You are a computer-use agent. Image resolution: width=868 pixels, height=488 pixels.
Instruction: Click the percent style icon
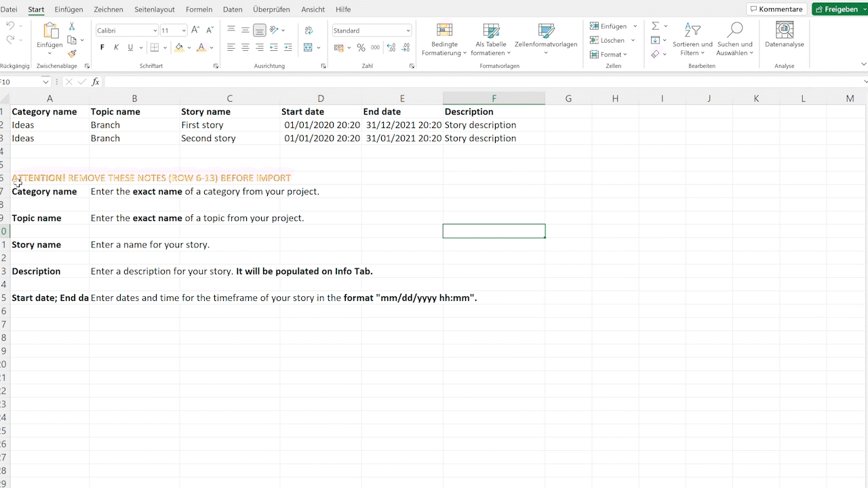click(361, 47)
